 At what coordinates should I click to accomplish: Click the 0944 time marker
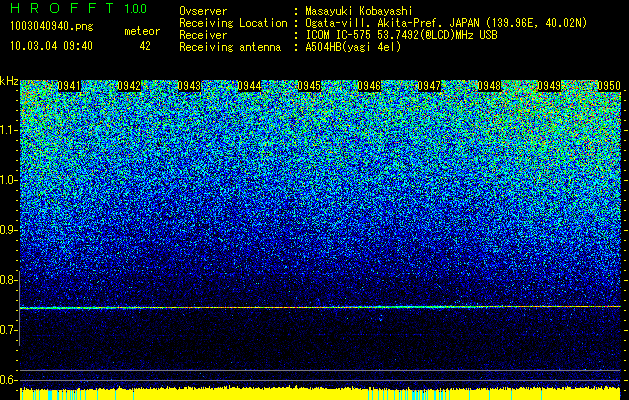pyautogui.click(x=249, y=86)
